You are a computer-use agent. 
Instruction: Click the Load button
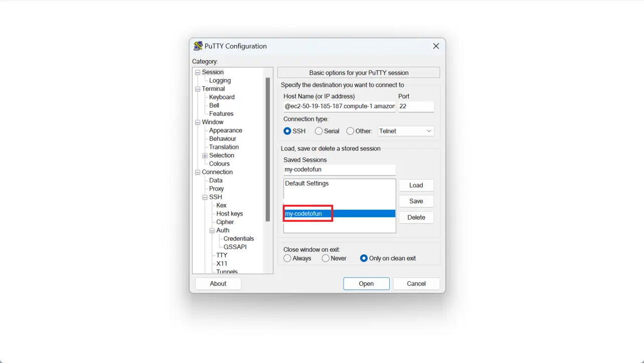click(416, 185)
